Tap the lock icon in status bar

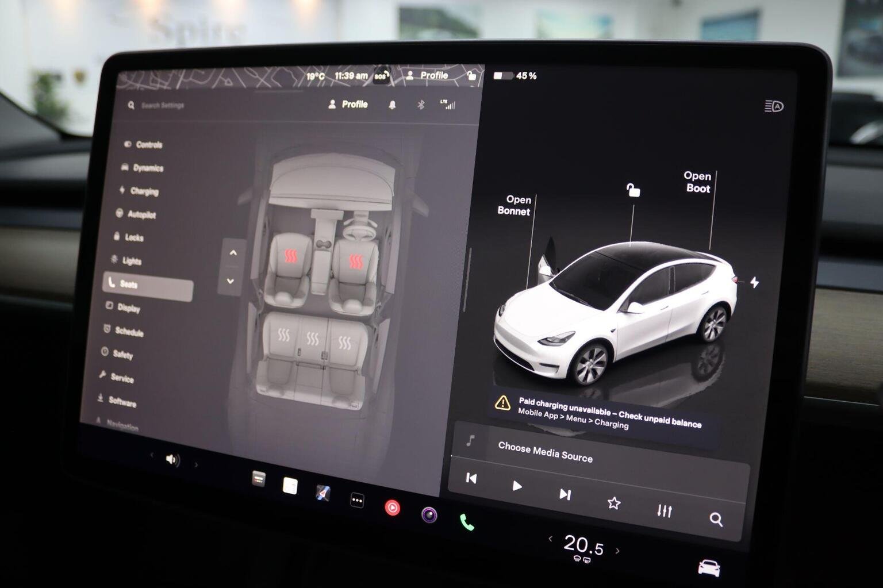click(x=471, y=75)
